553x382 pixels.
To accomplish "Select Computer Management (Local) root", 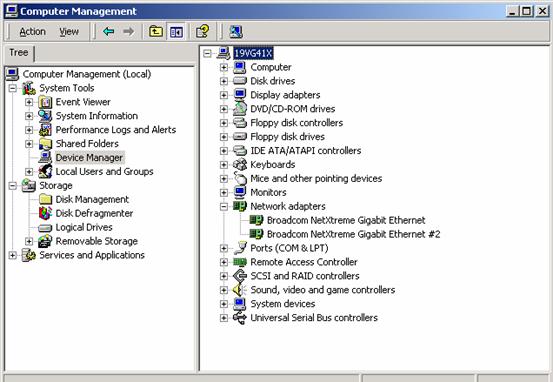I will (87, 74).
